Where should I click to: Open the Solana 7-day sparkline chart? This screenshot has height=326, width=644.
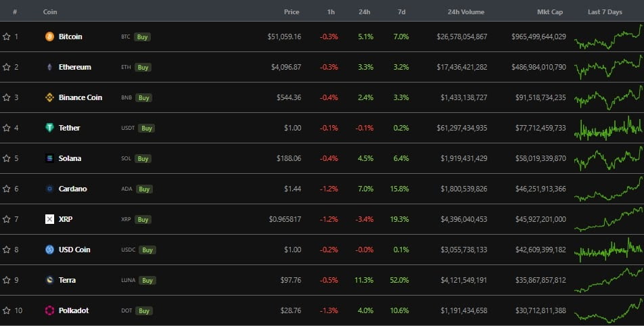(608, 158)
